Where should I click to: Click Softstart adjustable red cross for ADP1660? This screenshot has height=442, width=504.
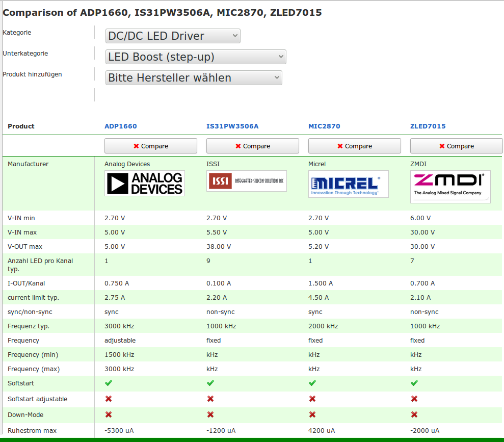click(x=109, y=399)
